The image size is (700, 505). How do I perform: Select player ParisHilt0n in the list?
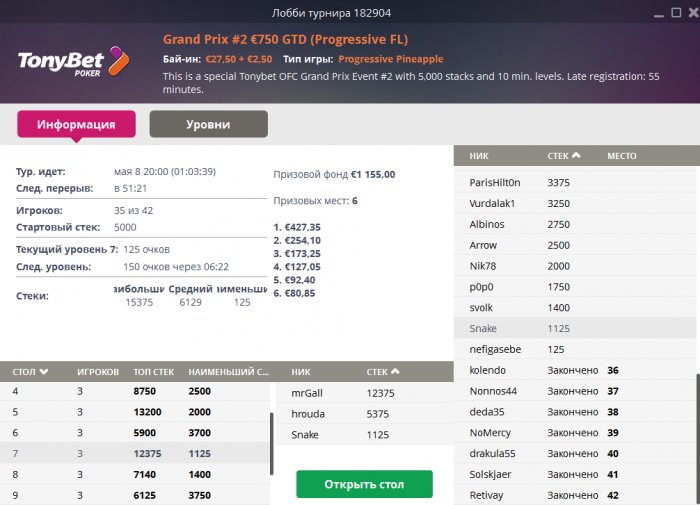pyautogui.click(x=494, y=183)
